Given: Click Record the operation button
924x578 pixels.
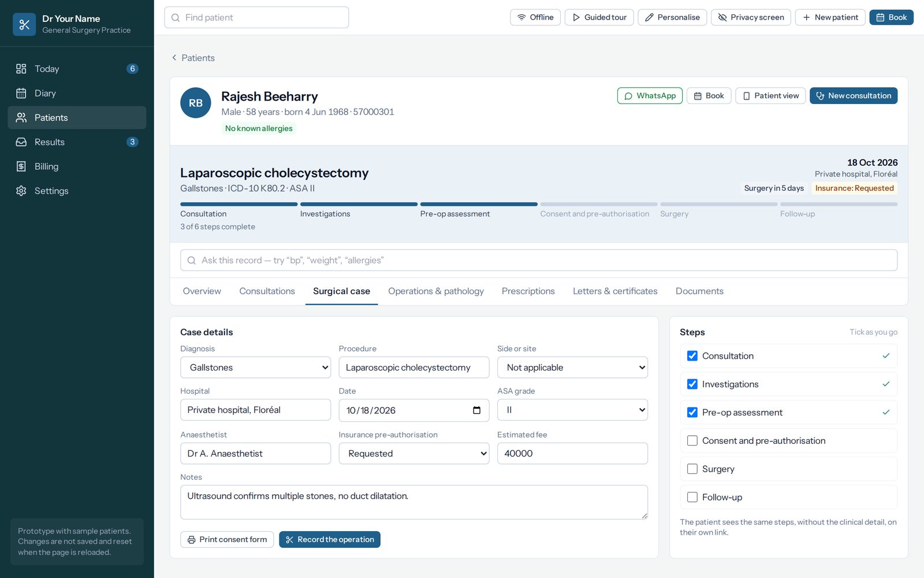Looking at the screenshot, I should (330, 540).
